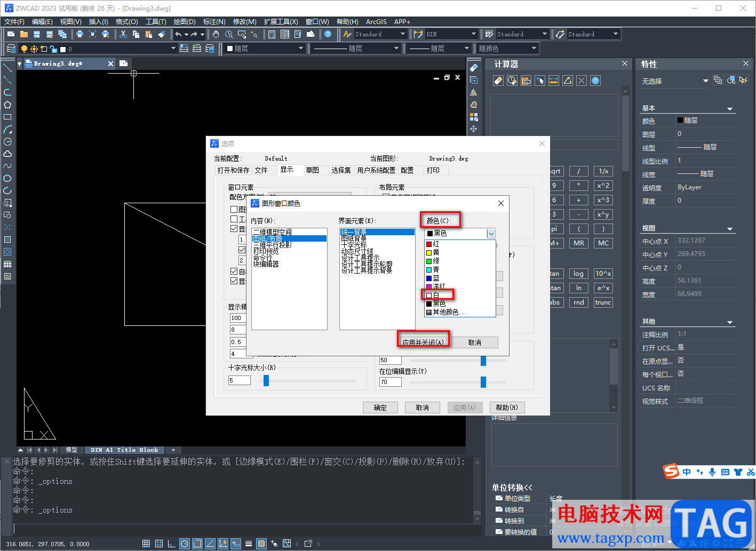Collapse the 其他 section in Properties
This screenshot has width=756, height=551.
click(x=730, y=322)
